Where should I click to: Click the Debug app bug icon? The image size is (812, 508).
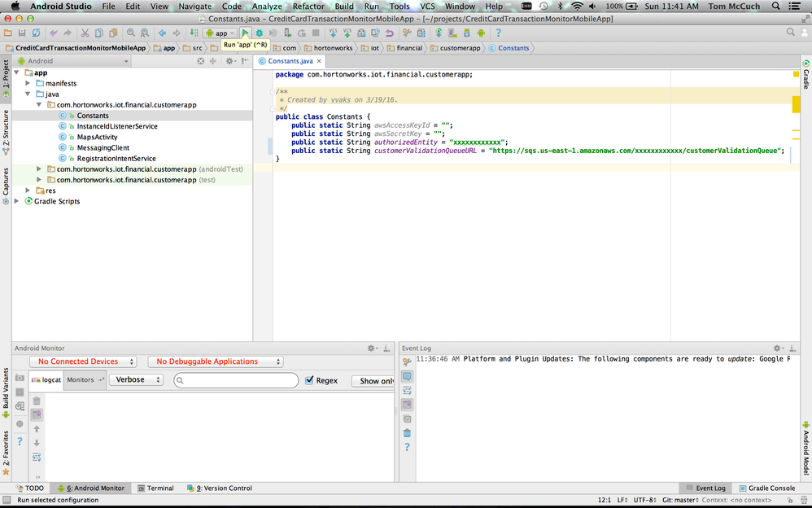[259, 33]
